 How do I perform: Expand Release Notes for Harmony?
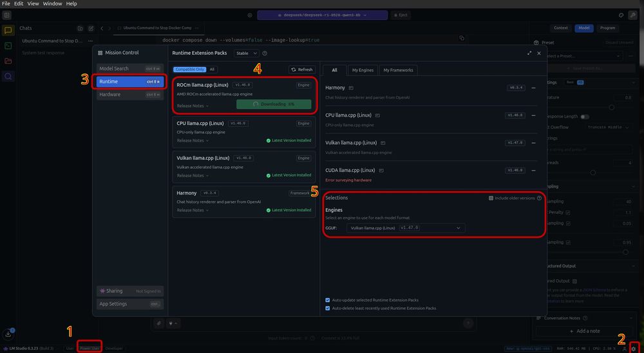point(193,211)
